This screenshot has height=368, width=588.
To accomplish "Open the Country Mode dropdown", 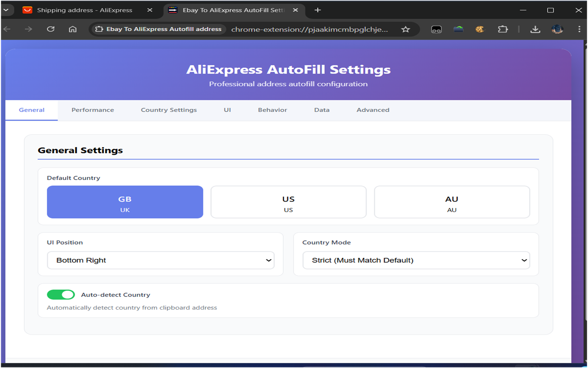I will [x=416, y=260].
